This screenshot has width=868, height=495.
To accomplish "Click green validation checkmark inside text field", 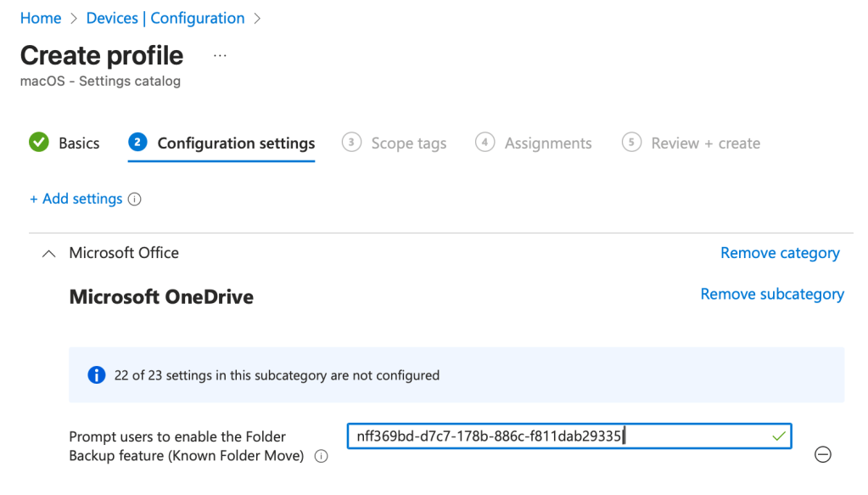I will tap(778, 436).
